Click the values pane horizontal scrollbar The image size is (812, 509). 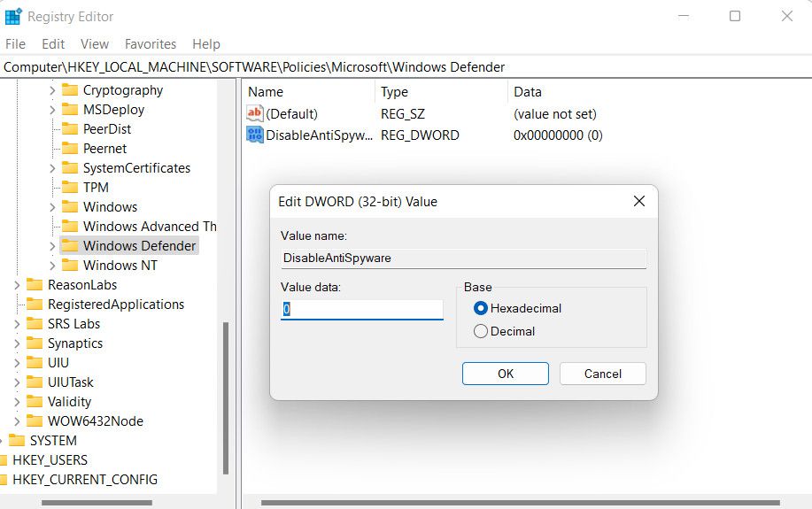521,502
